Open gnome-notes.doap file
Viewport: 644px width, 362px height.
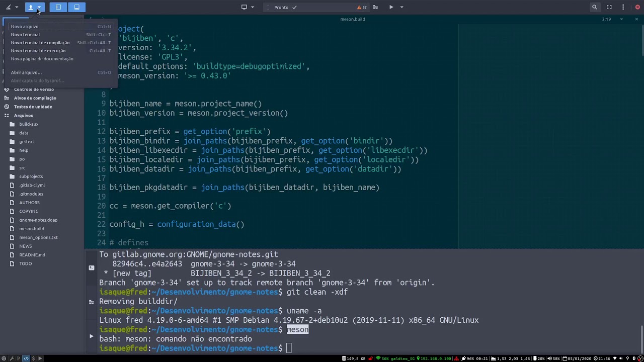[x=38, y=220]
